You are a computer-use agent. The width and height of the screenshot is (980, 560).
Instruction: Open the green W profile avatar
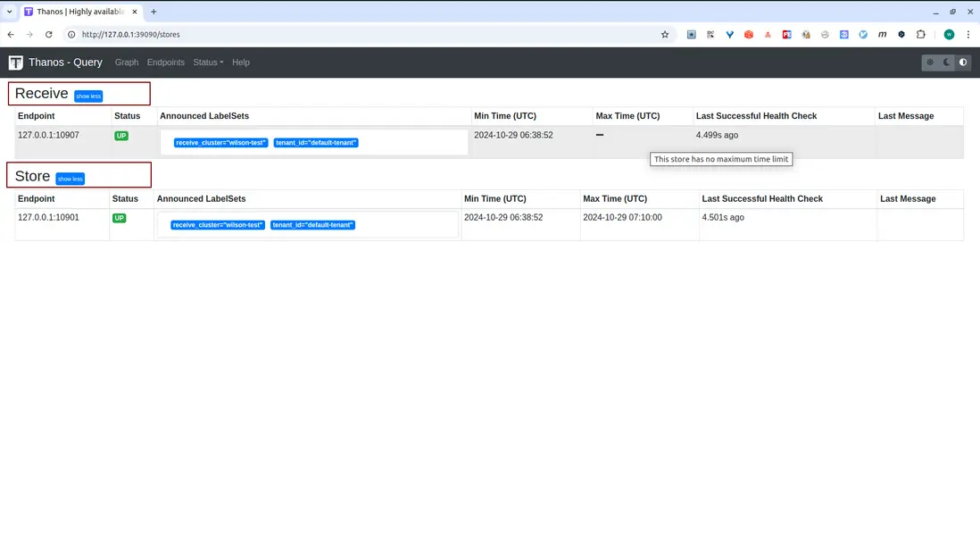pyautogui.click(x=949, y=35)
